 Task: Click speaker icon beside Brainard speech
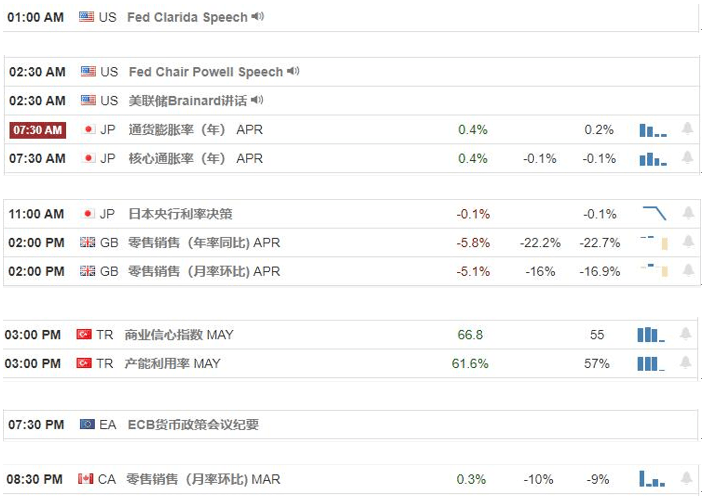point(257,100)
